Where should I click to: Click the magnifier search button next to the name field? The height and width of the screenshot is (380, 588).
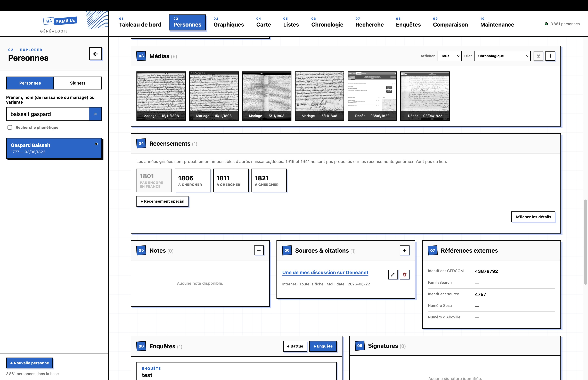95,114
